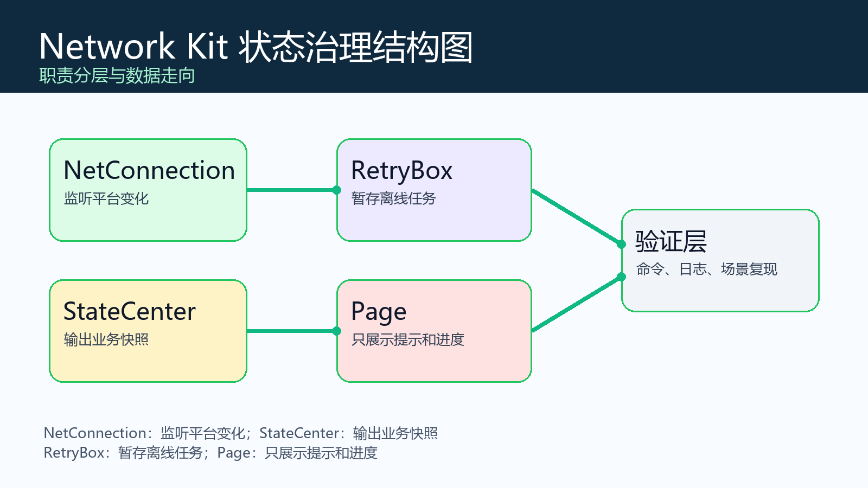
Task: Click the "验证层" heading in gray box
Action: click(x=671, y=241)
